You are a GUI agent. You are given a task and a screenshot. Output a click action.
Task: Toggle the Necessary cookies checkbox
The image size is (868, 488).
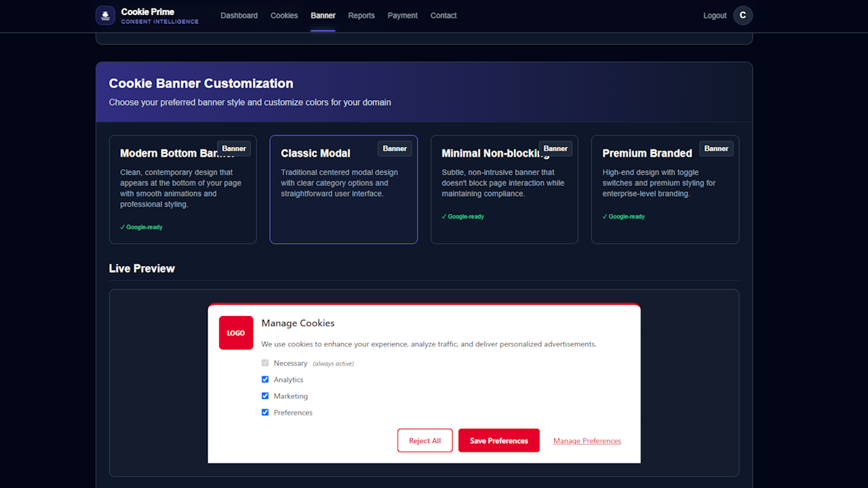pyautogui.click(x=265, y=363)
